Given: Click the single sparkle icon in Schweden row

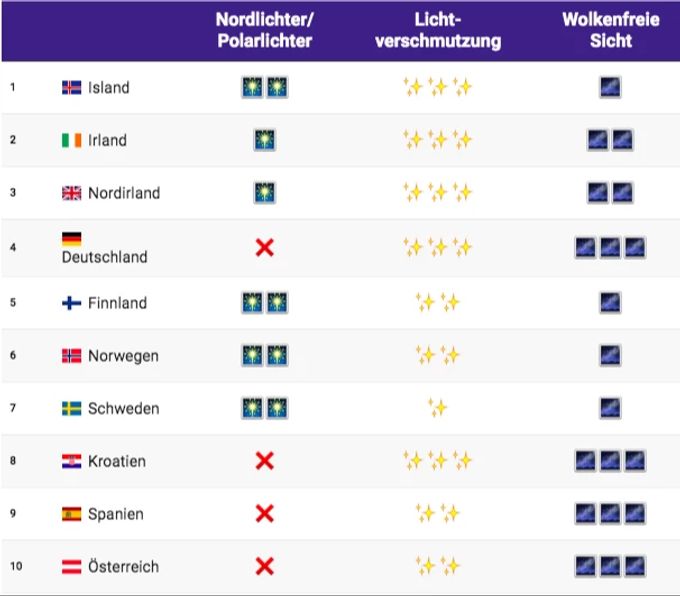Looking at the screenshot, I should click(438, 408).
